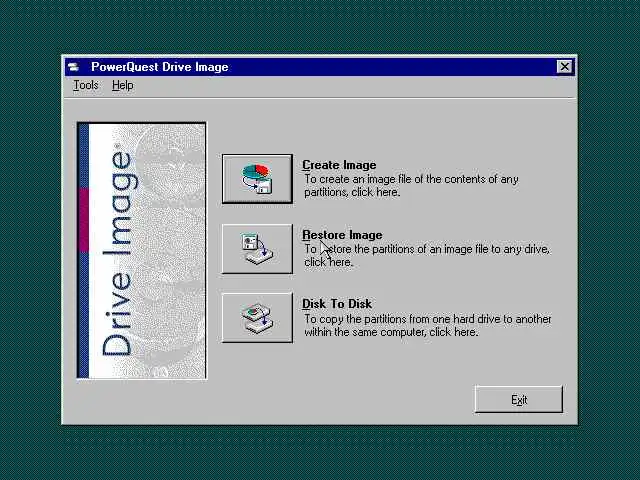The width and height of the screenshot is (640, 480).
Task: Close the PowerQuest Drive Image window
Action: (564, 67)
